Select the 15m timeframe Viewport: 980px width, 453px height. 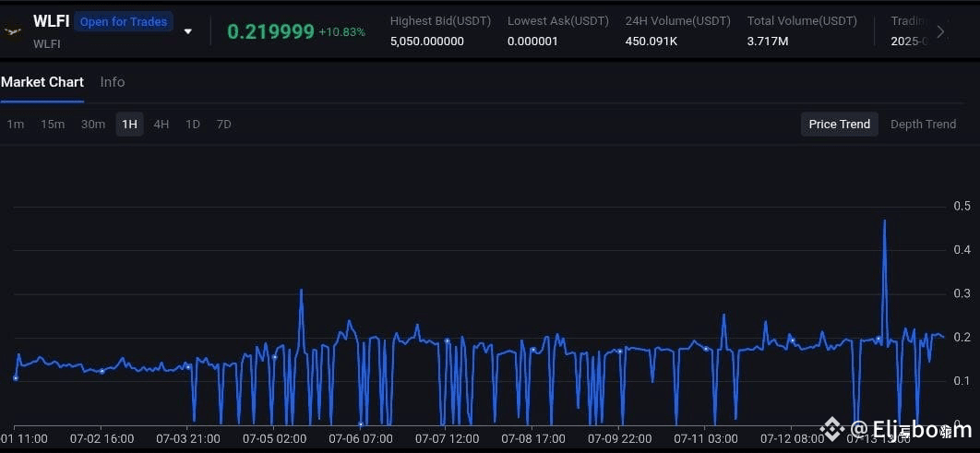click(x=53, y=125)
